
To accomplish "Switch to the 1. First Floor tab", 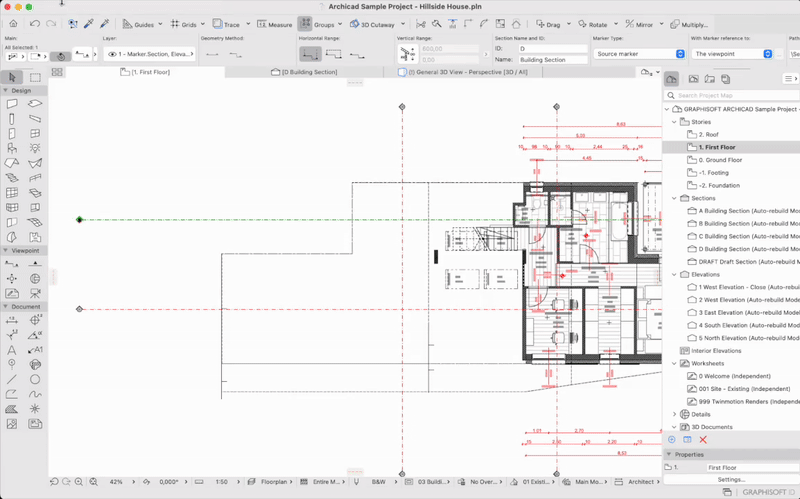I will coord(145,72).
